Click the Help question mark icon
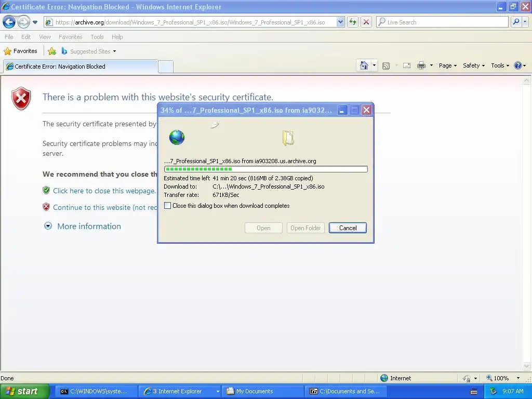532x399 pixels. coord(518,65)
